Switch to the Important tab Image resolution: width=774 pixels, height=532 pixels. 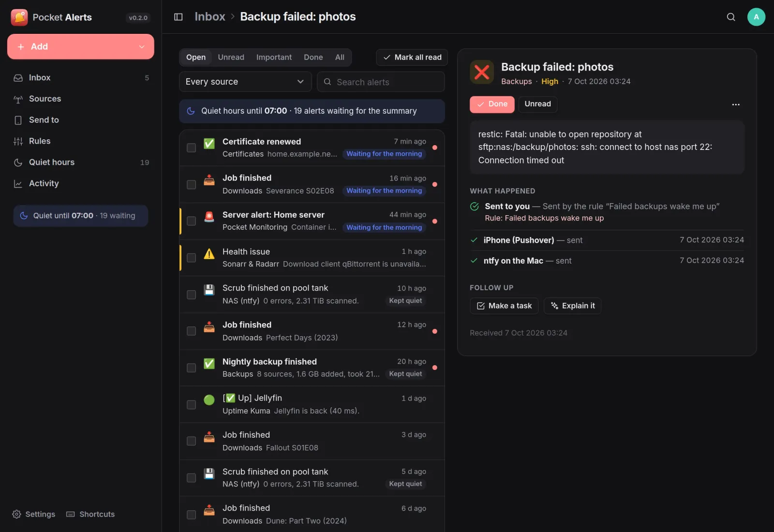click(x=274, y=57)
